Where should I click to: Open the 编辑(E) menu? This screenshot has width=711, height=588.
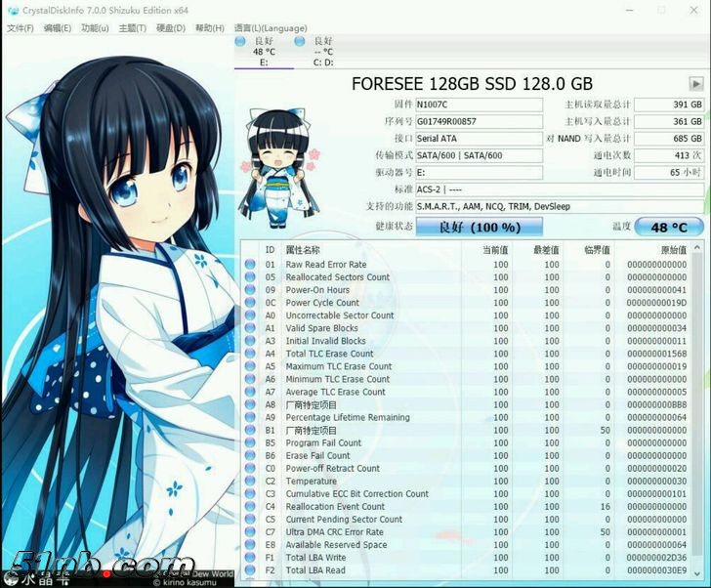pyautogui.click(x=58, y=28)
